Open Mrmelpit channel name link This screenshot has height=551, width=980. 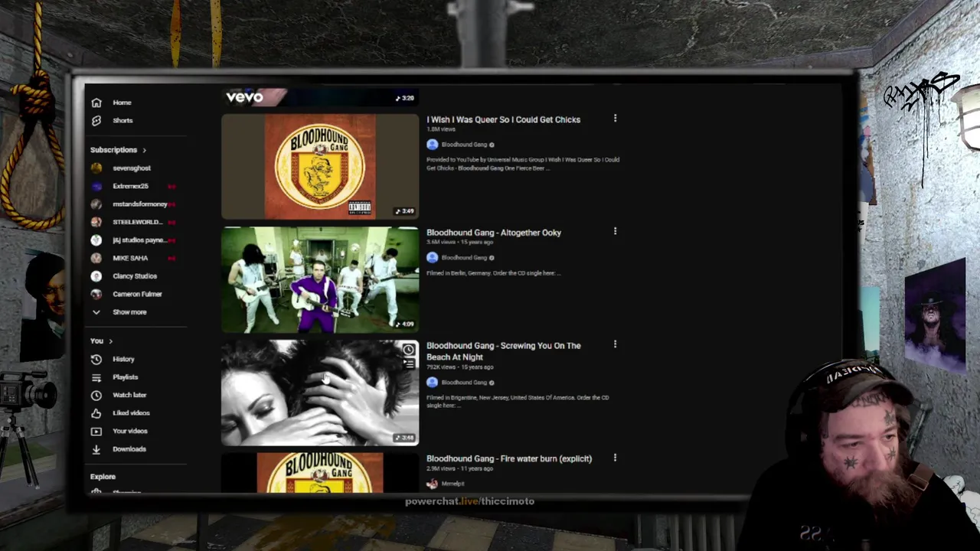453,484
